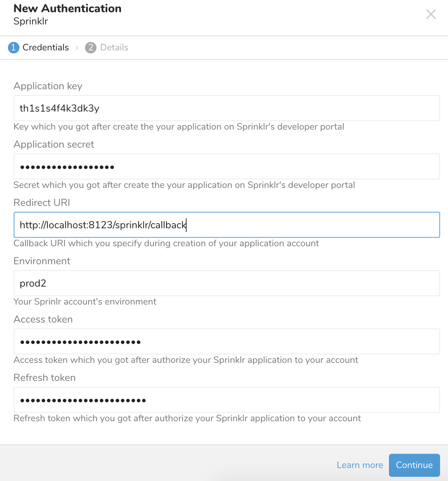The image size is (448, 481).
Task: Click the "Redirect URI" label text
Action: (42, 203)
